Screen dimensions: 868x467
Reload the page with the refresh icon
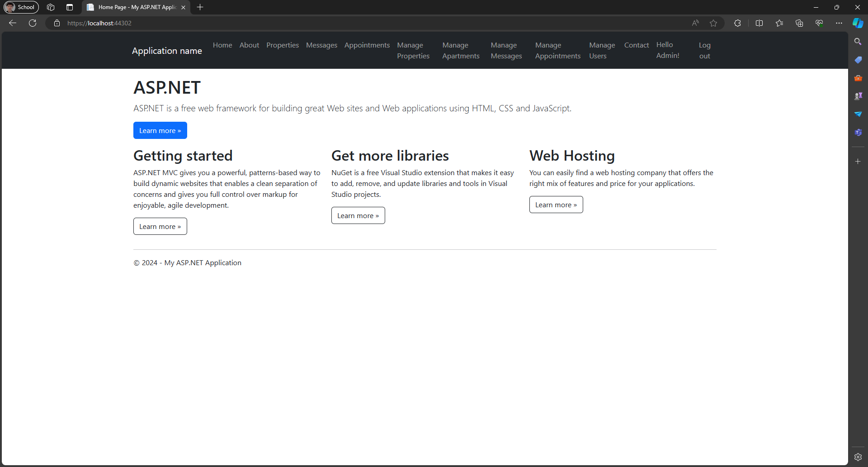(33, 23)
